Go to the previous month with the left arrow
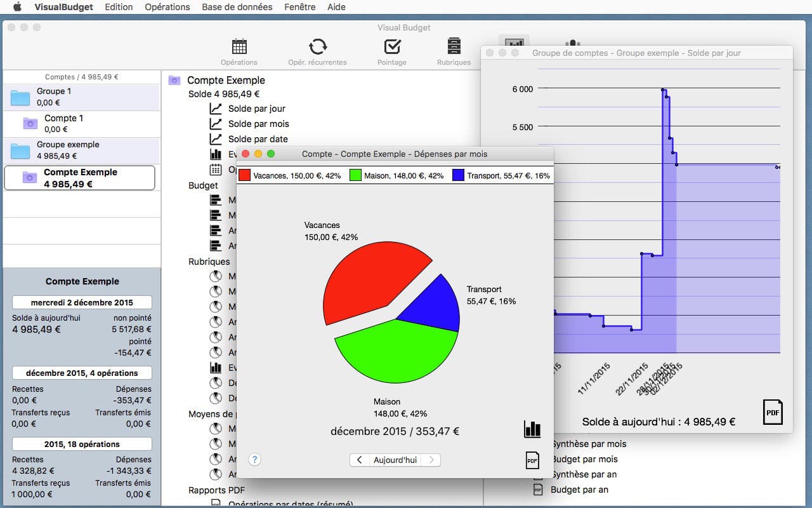 pyautogui.click(x=359, y=460)
